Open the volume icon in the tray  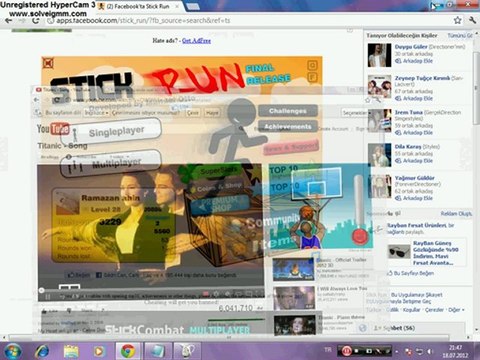coord(431,351)
